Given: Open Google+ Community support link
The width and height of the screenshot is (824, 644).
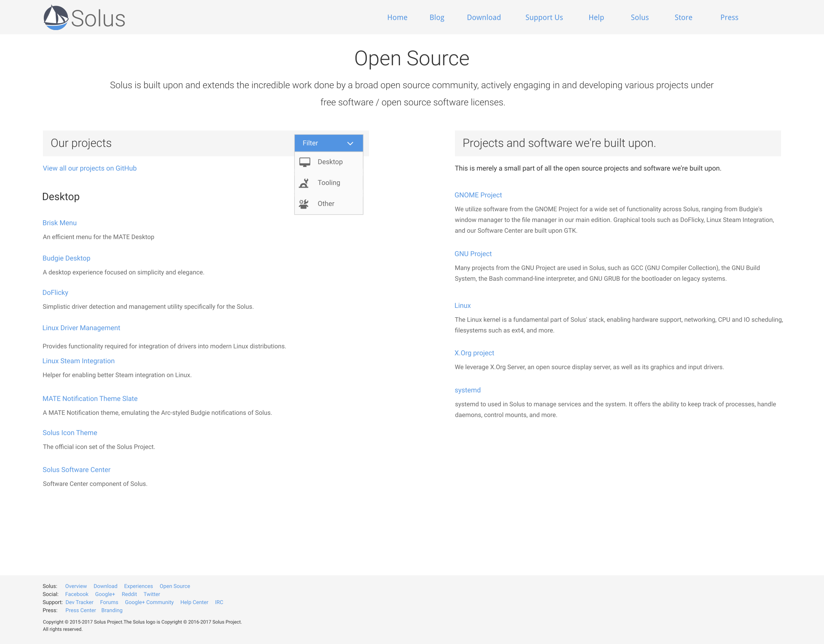Looking at the screenshot, I should coord(149,602).
